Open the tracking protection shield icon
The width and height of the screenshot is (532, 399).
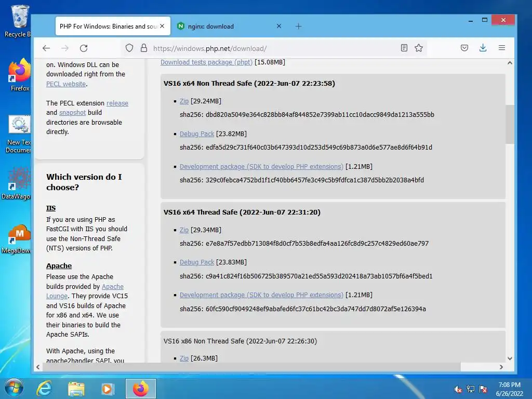coord(129,48)
